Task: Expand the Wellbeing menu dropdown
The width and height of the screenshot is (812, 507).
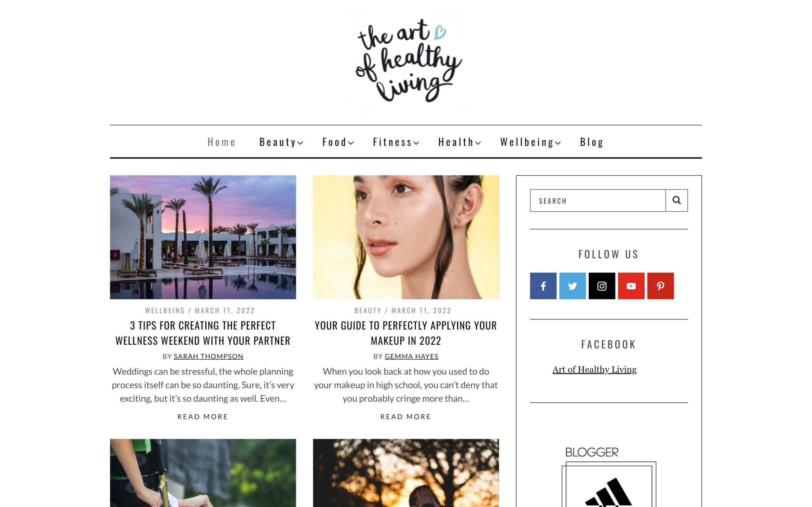Action: [530, 142]
